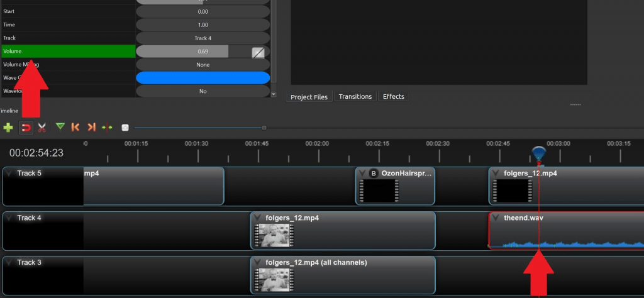
Task: Select Track 3 folgers_12.mp4 clip thumbnail
Action: 274,280
